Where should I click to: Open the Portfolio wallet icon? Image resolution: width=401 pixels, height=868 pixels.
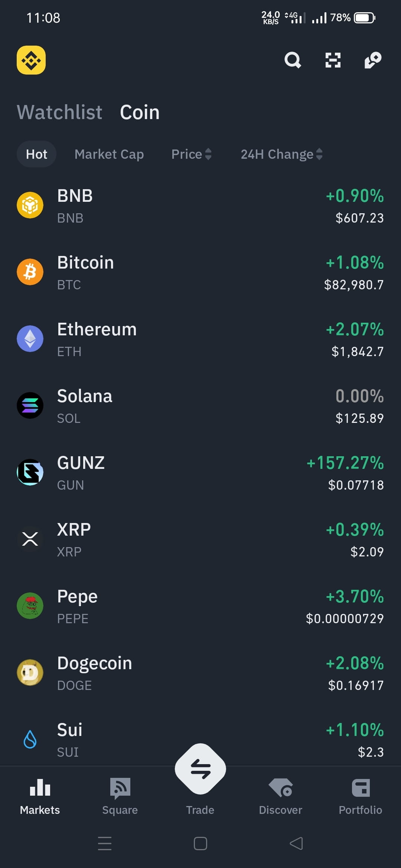click(361, 788)
